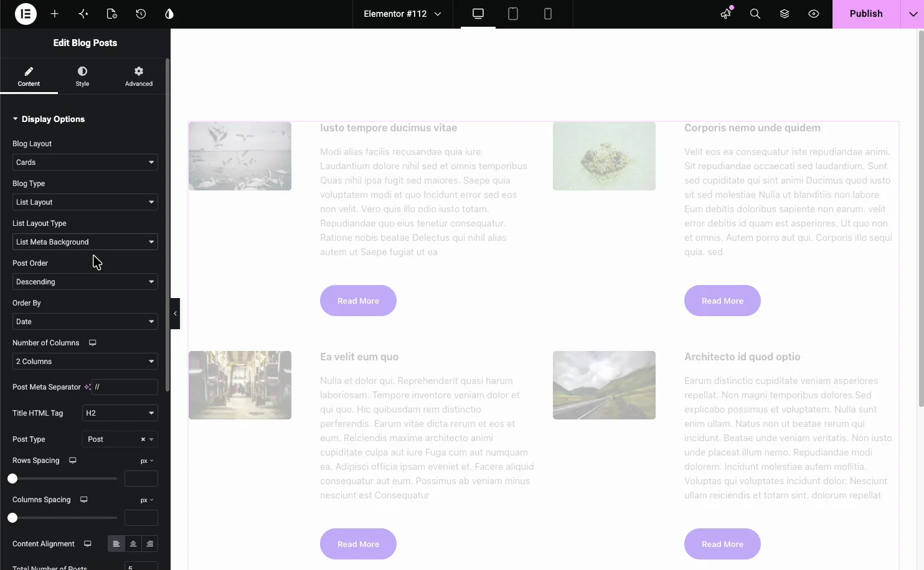
Task: Set content alignment to right
Action: click(150, 544)
